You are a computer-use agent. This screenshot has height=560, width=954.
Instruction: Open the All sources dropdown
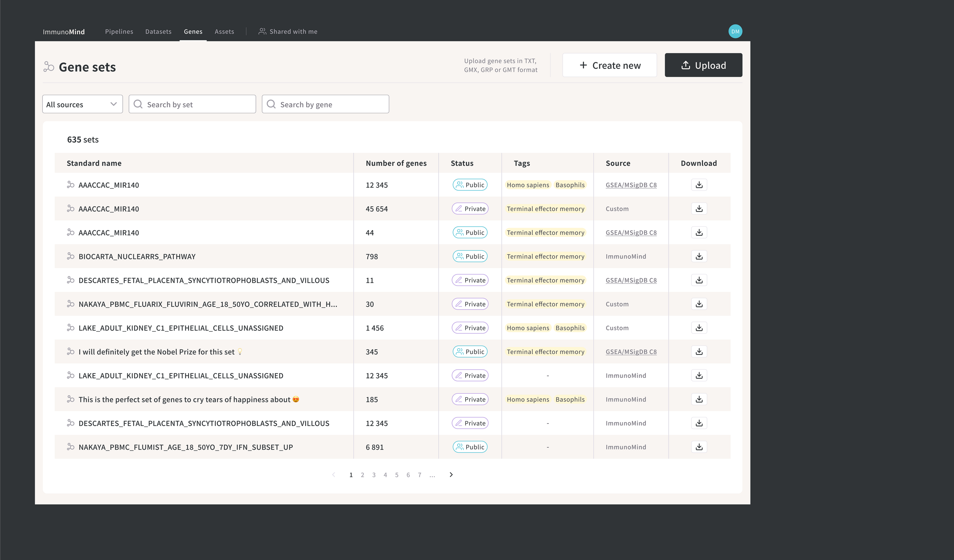82,104
